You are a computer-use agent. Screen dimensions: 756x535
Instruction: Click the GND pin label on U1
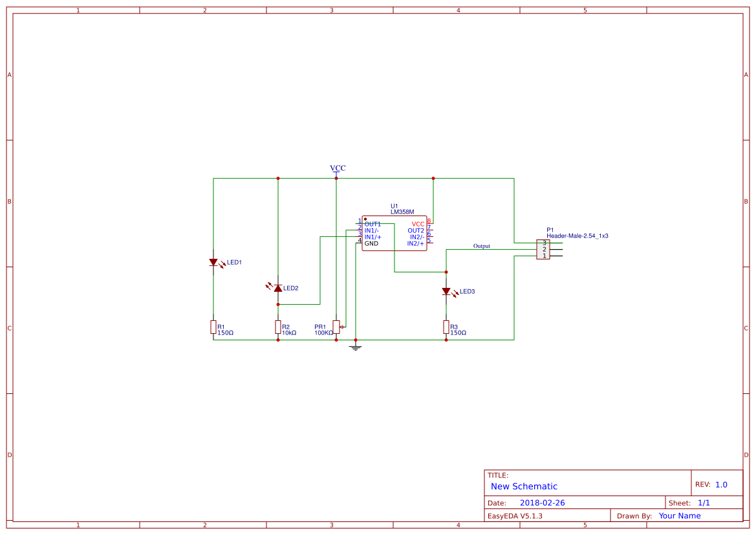[x=373, y=244]
